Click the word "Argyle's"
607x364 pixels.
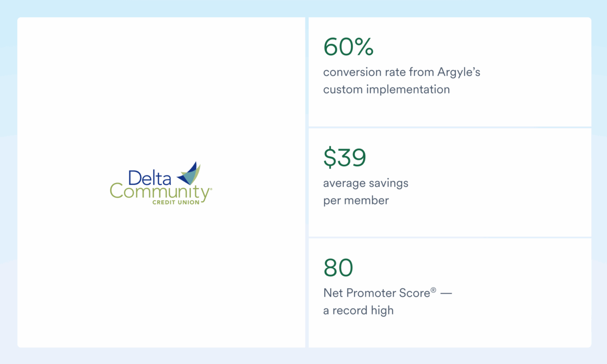coord(461,72)
